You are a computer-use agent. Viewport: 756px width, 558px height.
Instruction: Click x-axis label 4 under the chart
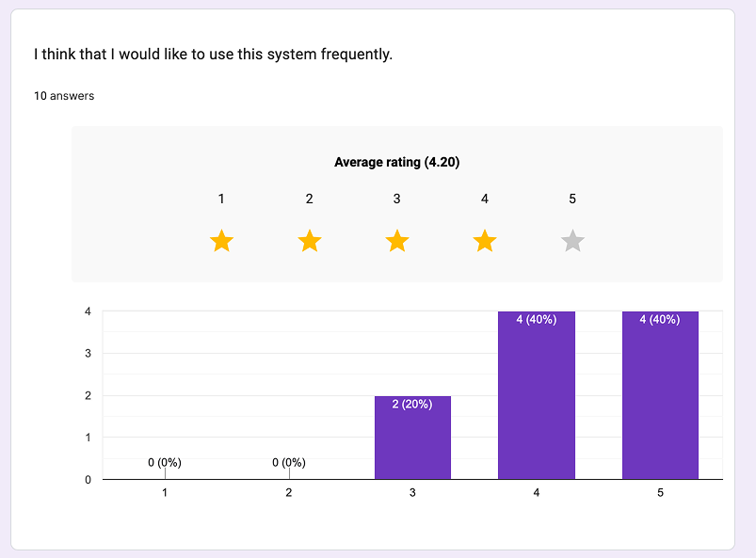[537, 493]
